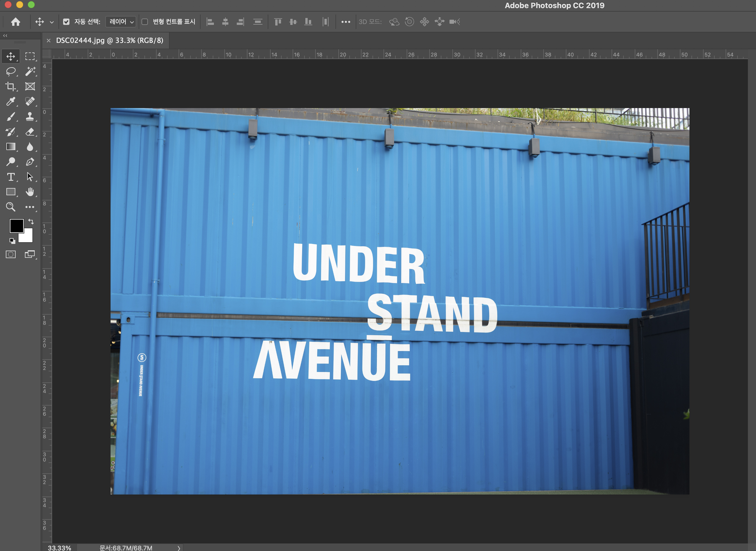Select the Crop tool
Screen dimensions: 756x551
click(x=11, y=86)
